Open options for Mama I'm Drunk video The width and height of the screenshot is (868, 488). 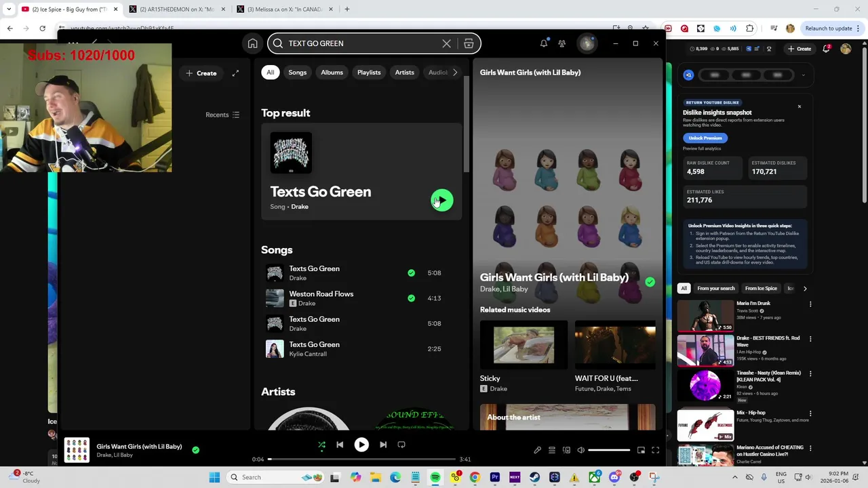point(810,304)
